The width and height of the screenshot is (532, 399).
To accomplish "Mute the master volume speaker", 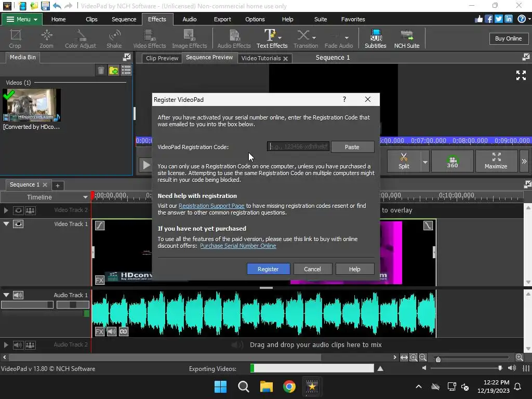I will 424,368.
